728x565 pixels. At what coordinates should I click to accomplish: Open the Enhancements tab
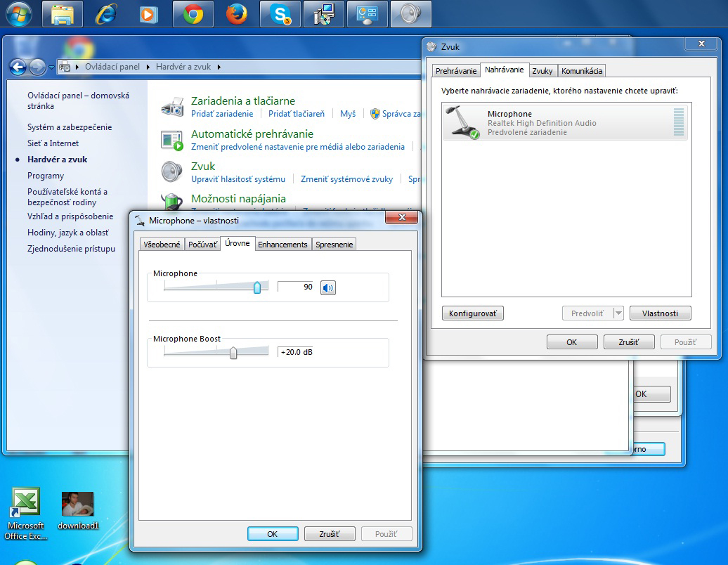coord(282,245)
